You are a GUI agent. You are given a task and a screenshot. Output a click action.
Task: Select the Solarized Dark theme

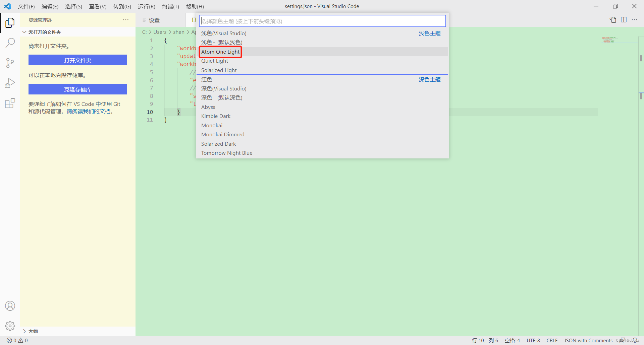tap(322, 144)
